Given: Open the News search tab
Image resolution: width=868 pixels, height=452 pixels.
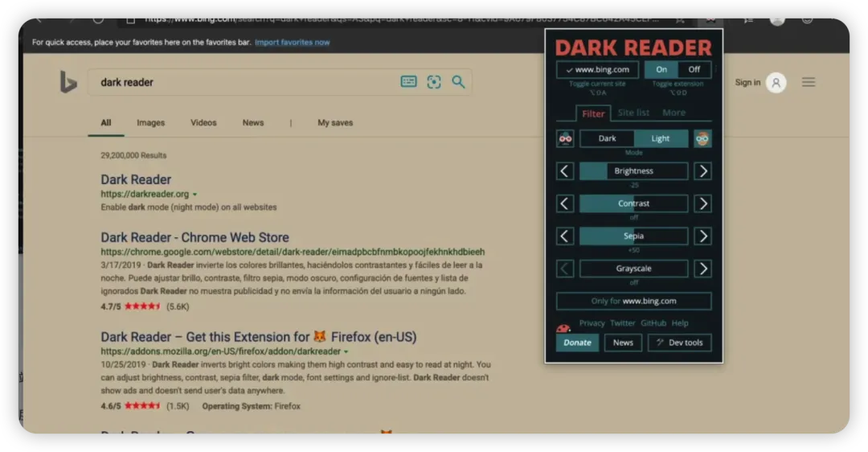Looking at the screenshot, I should (x=253, y=123).
